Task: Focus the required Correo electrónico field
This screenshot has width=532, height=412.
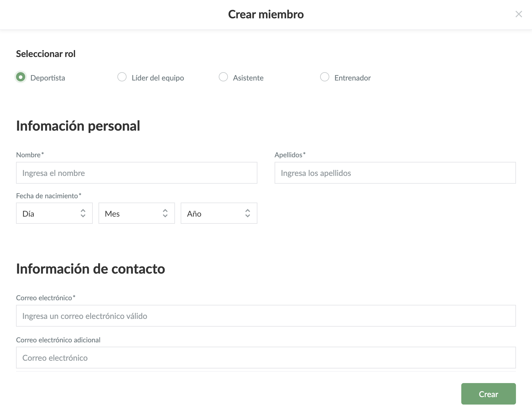Action: (266, 316)
